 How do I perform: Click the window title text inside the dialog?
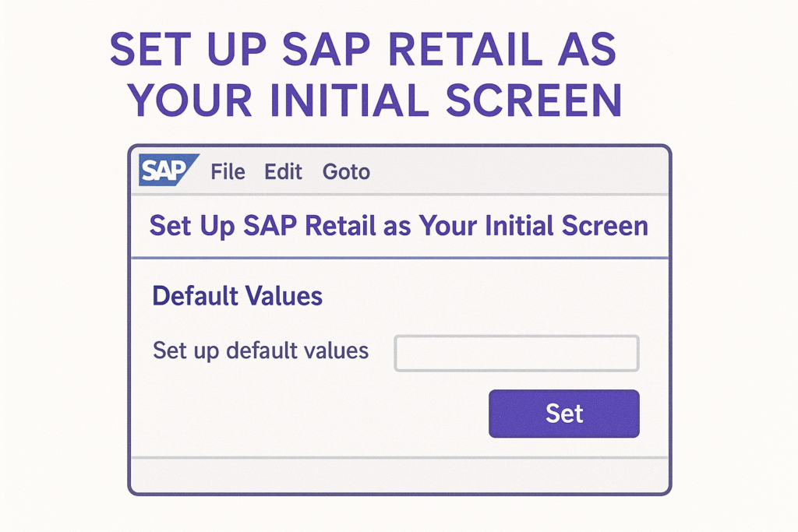point(398,226)
